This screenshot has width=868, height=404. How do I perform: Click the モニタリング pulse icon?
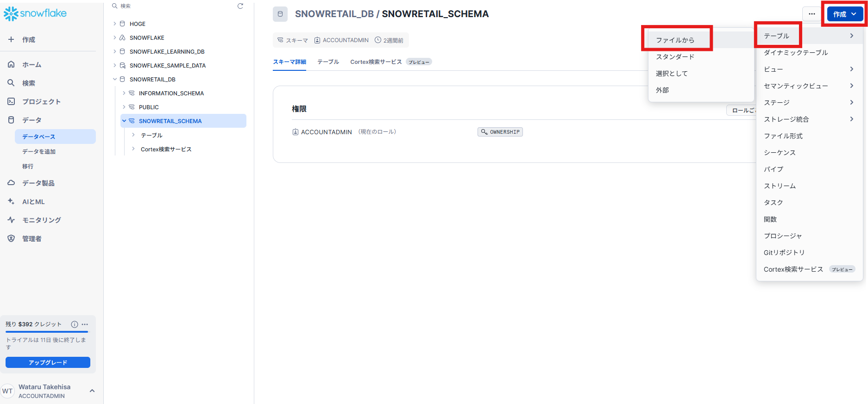click(x=11, y=220)
